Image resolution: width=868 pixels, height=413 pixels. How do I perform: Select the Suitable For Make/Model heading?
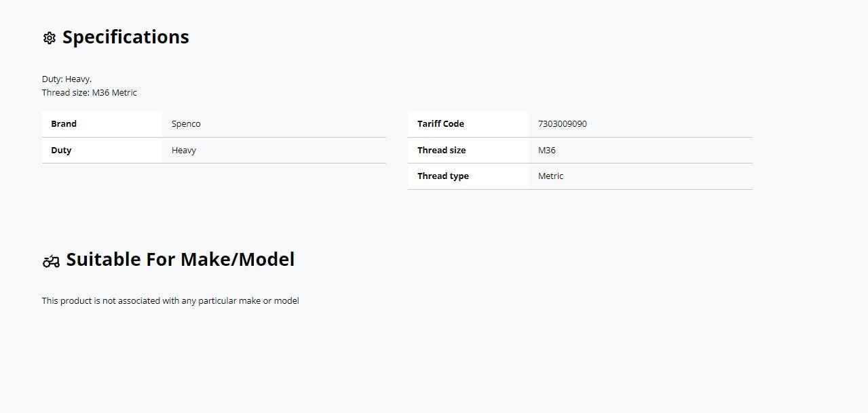point(181,259)
